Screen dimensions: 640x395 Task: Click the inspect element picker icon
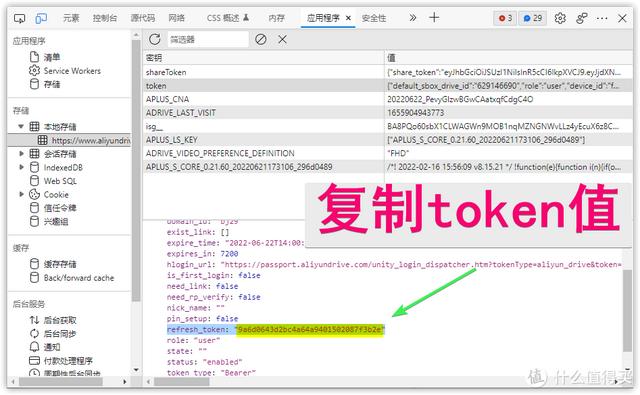tap(19, 18)
